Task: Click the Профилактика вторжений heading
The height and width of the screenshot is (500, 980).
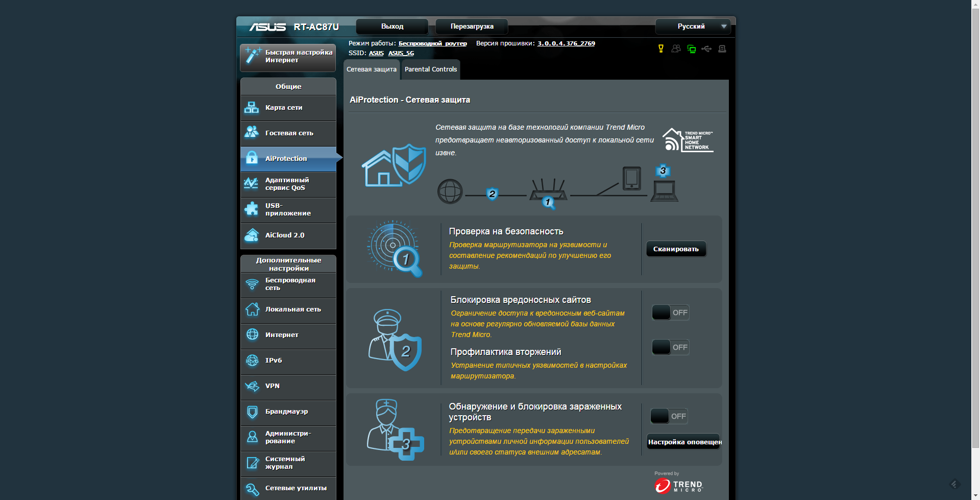Action: point(506,352)
